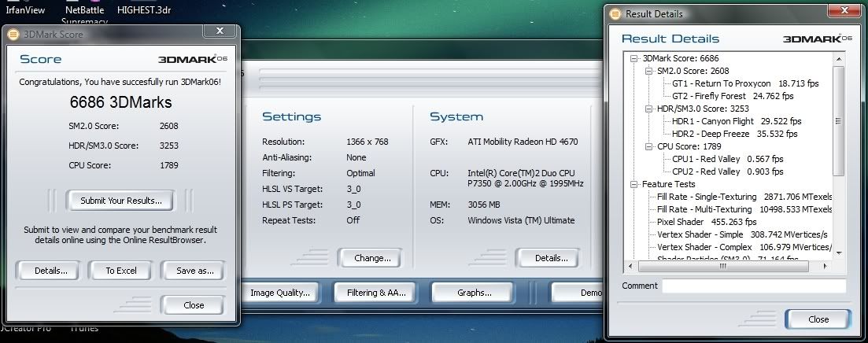Select CPU1 - Red Valley row
Image resolution: width=868 pixels, height=343 pixels.
coord(727,159)
